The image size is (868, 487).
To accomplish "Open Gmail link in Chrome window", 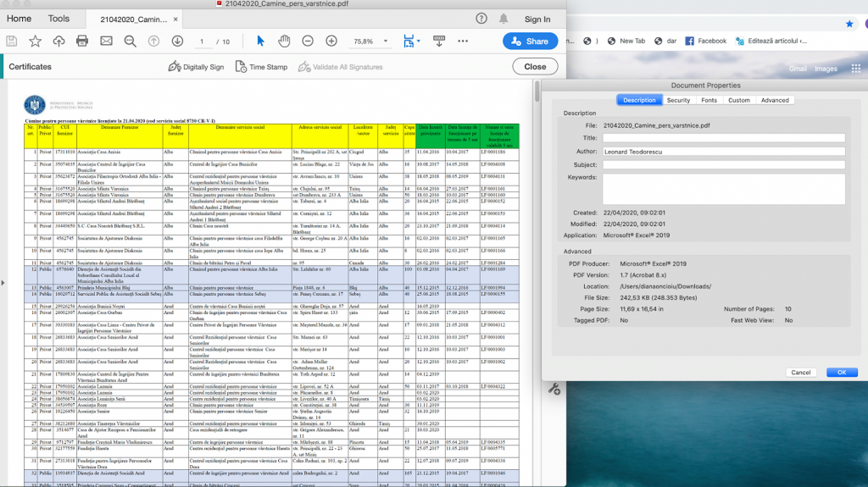I will pyautogui.click(x=798, y=69).
